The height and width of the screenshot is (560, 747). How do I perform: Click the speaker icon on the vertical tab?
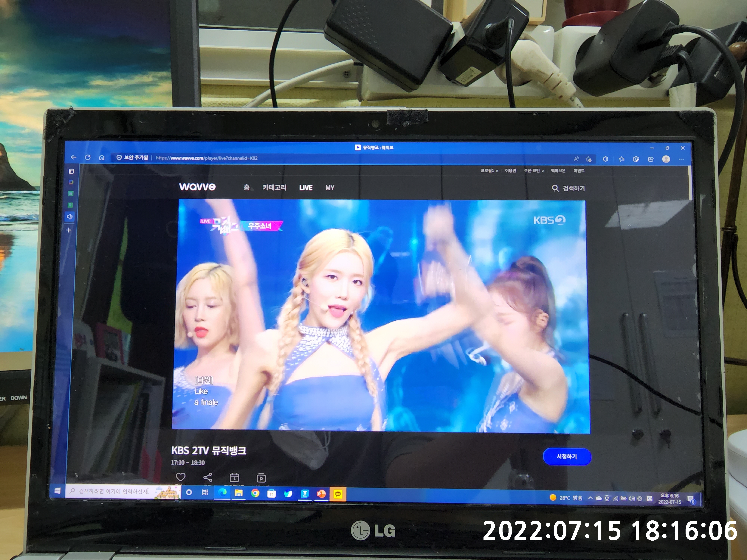[70, 217]
